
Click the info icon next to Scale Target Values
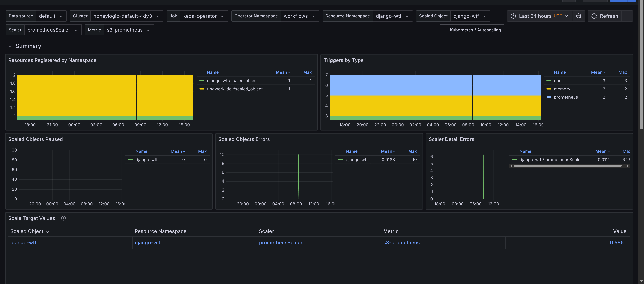click(63, 218)
